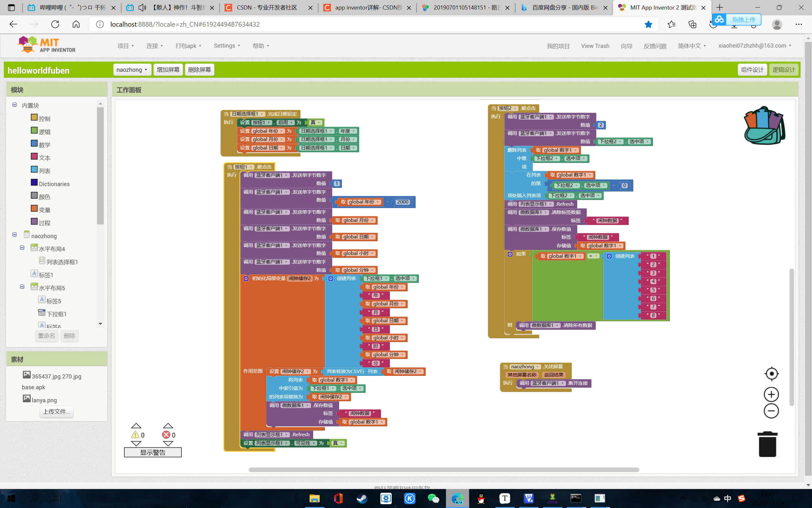
Task: Open the 帮助 menu
Action: [x=261, y=46]
